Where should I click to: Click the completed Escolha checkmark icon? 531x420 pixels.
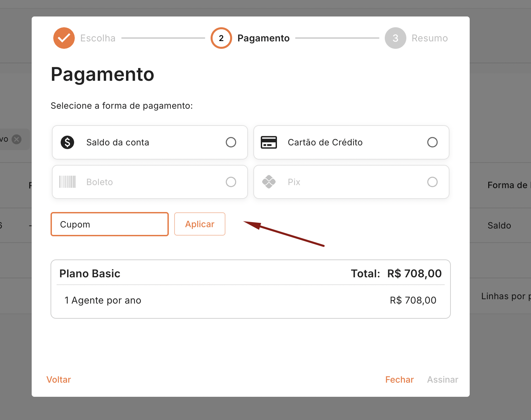(64, 38)
